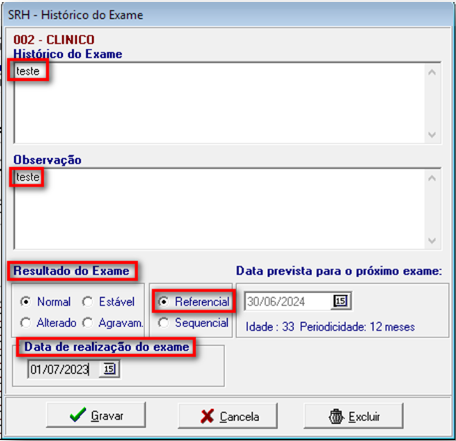Click Observação scroll-up arrow

pos(432,178)
